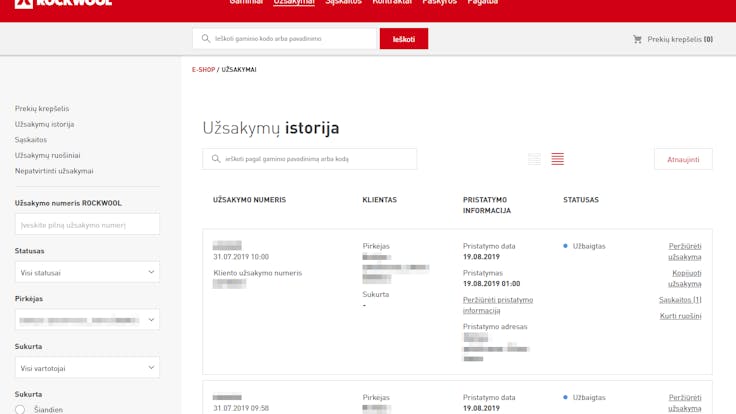Open the Užsakymai menu item
This screenshot has width=736, height=414.
(294, 2)
